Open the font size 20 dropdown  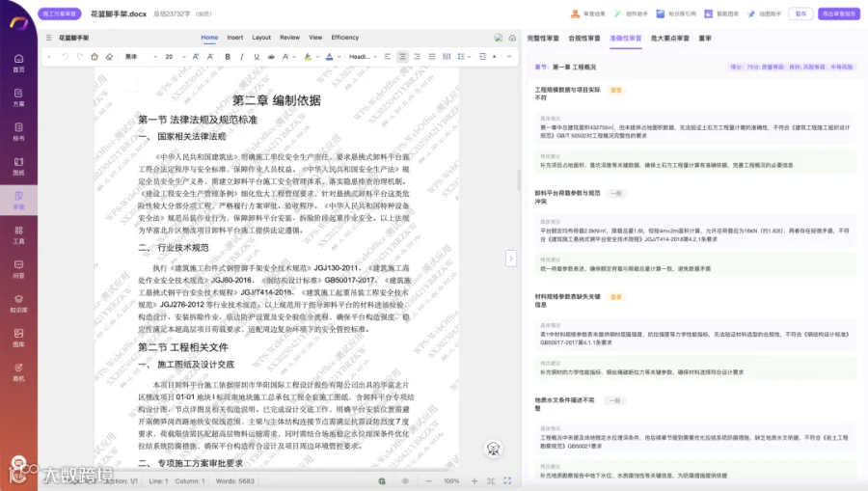click(x=175, y=57)
